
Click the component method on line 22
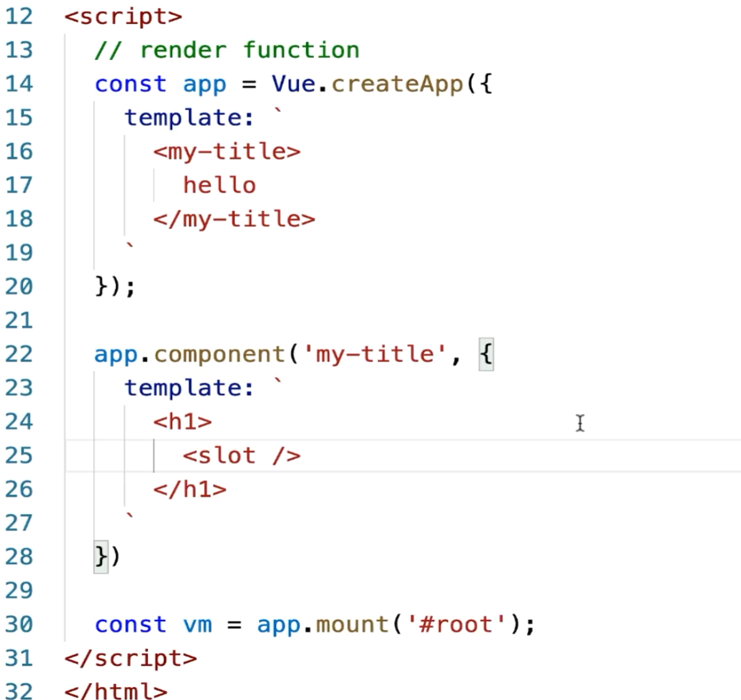click(219, 354)
